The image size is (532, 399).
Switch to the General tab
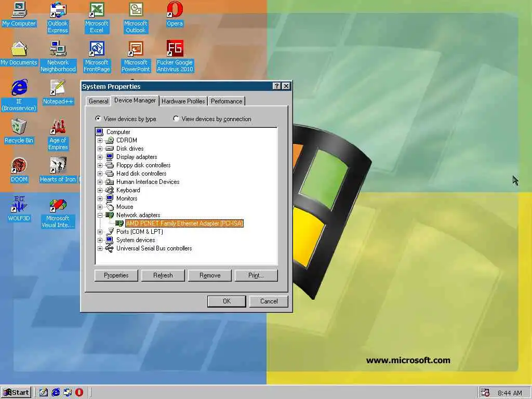tap(98, 101)
